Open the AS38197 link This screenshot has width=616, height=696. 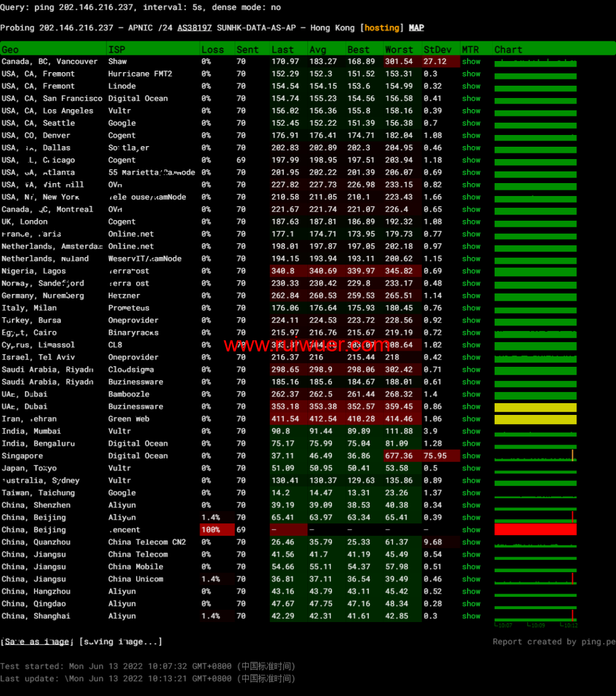[x=194, y=28]
